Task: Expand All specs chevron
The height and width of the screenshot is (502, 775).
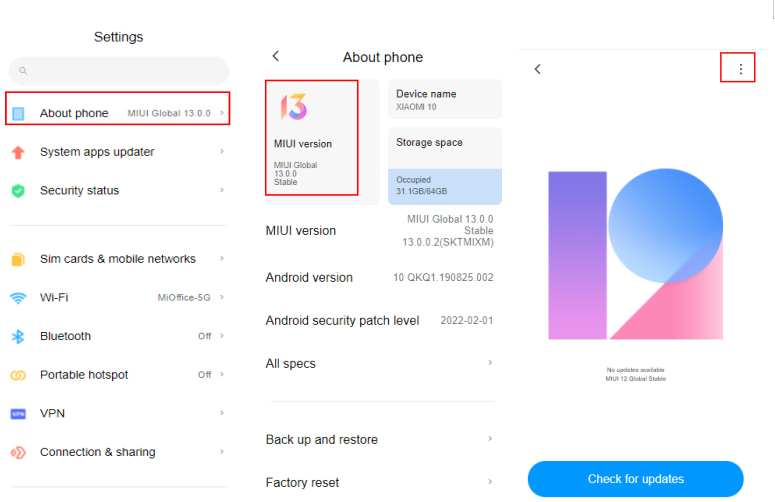Action: (x=490, y=363)
